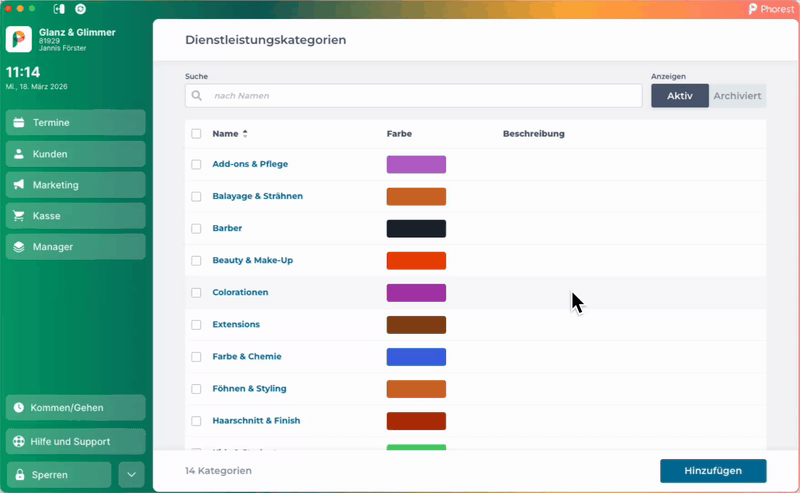The width and height of the screenshot is (800, 493).
Task: Select all categories with header checkbox
Action: click(196, 134)
